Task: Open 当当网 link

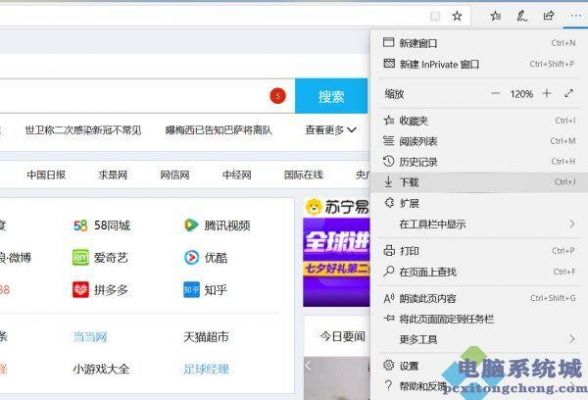Action: [x=90, y=337]
